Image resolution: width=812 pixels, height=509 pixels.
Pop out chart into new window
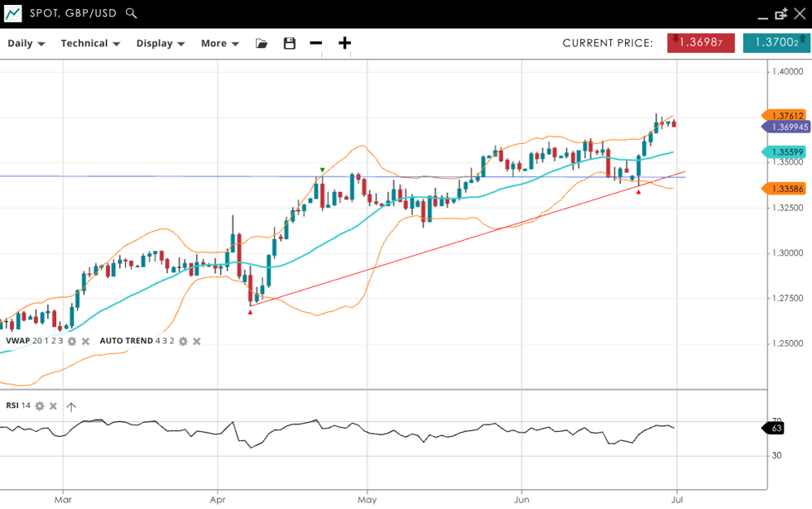(781, 14)
